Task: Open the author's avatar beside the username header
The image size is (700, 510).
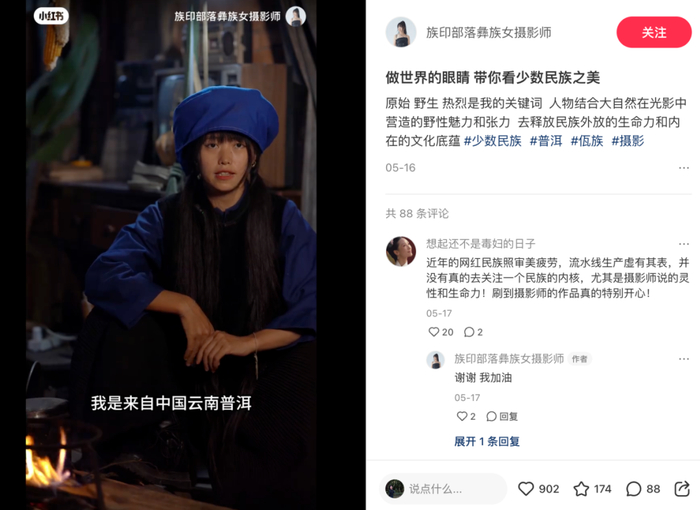Action: tap(400, 32)
